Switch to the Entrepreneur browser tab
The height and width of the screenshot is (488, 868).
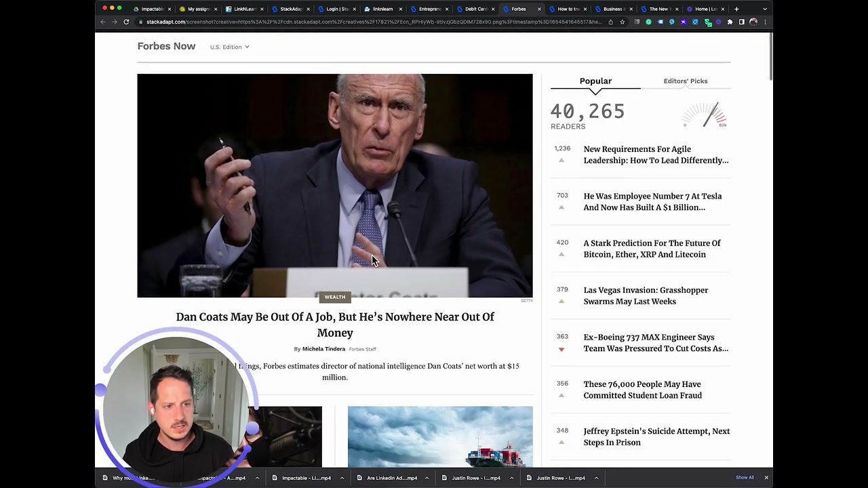click(x=428, y=9)
